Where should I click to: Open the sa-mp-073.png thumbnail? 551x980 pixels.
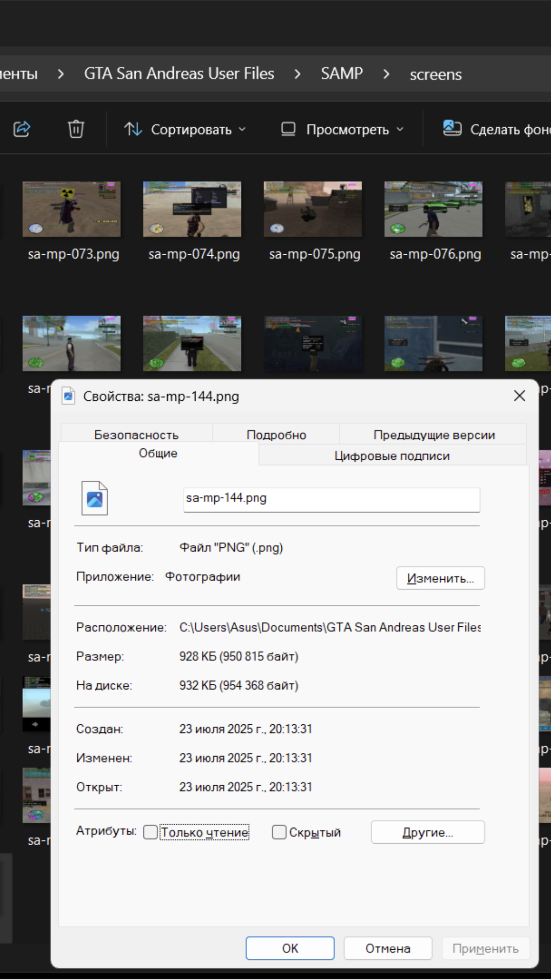(71, 209)
